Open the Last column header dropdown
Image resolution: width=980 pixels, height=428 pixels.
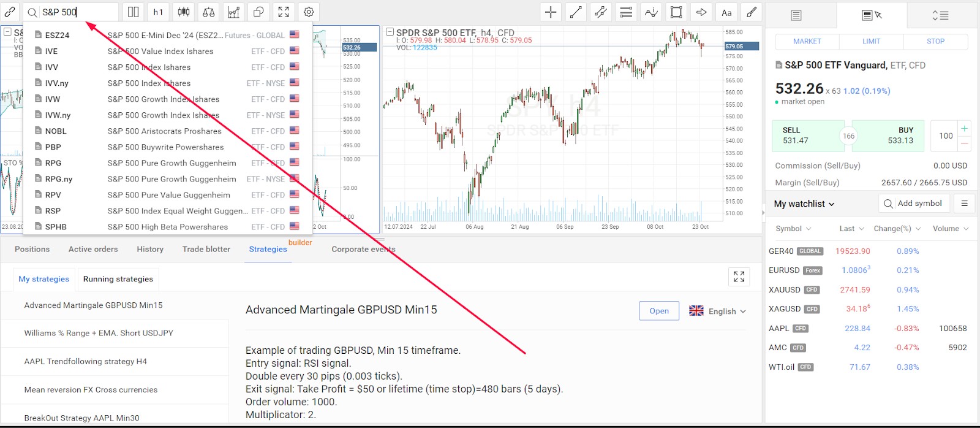[x=851, y=229]
